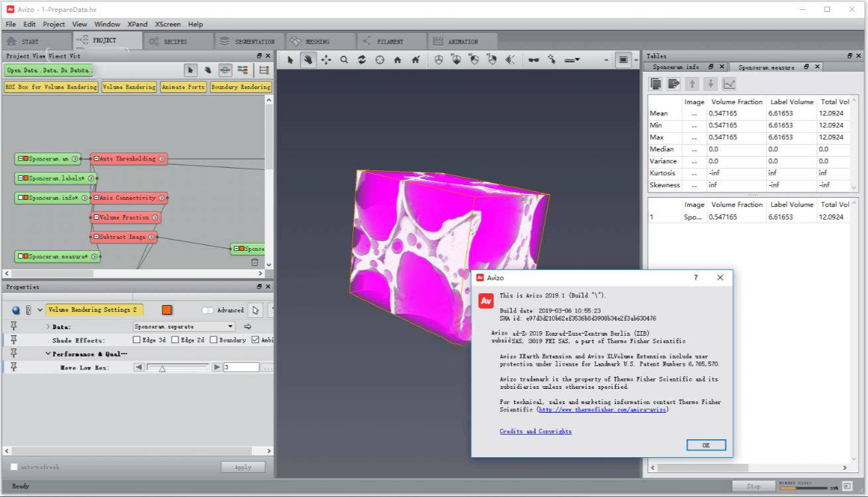This screenshot has width=868, height=497.
Task: Open the File menu
Action: click(x=11, y=24)
